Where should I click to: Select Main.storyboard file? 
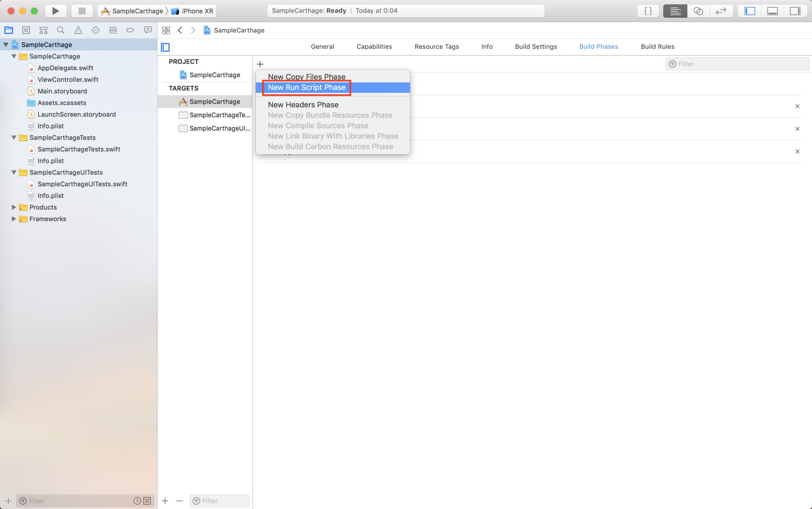tap(62, 91)
